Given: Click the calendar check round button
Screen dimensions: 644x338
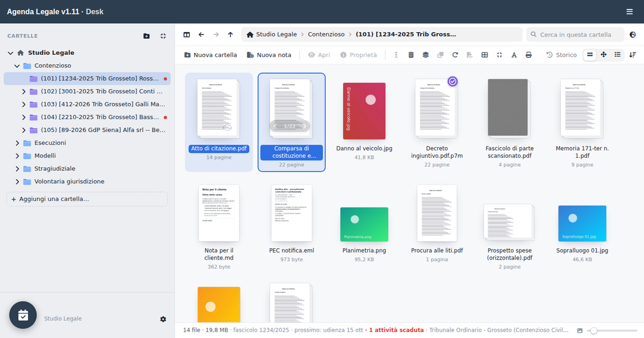Looking at the screenshot, I should tap(23, 315).
